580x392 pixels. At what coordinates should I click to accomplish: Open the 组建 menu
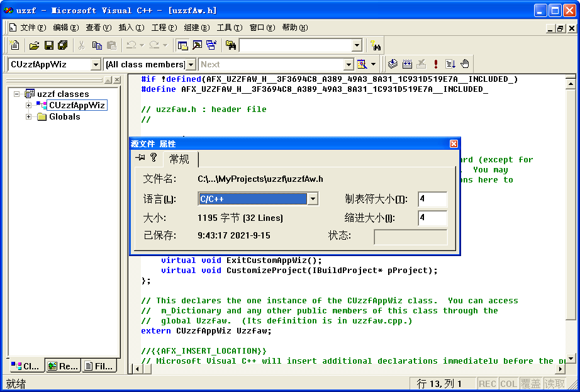(197, 28)
